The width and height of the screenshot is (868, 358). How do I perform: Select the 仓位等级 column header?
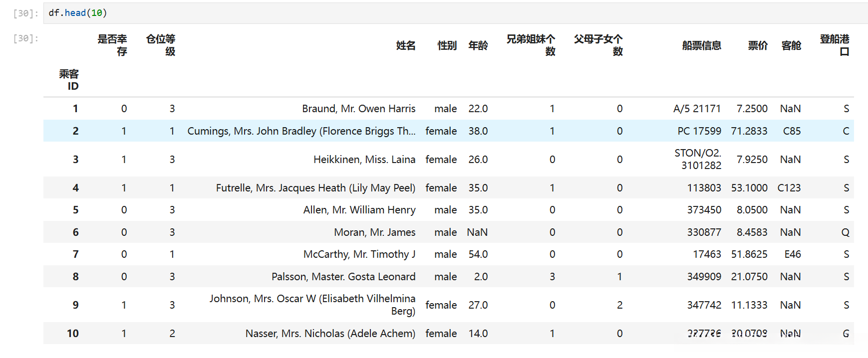[x=161, y=45]
